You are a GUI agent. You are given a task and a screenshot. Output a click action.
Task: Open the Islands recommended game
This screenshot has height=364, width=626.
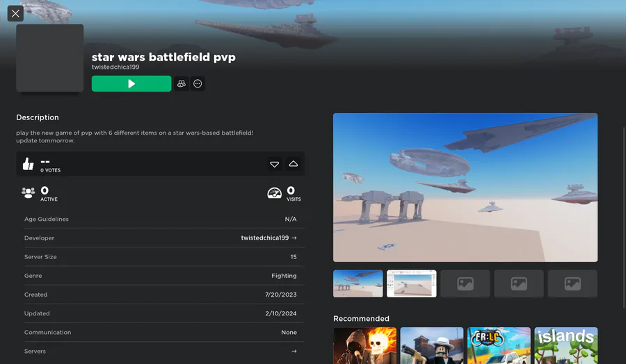(x=566, y=346)
